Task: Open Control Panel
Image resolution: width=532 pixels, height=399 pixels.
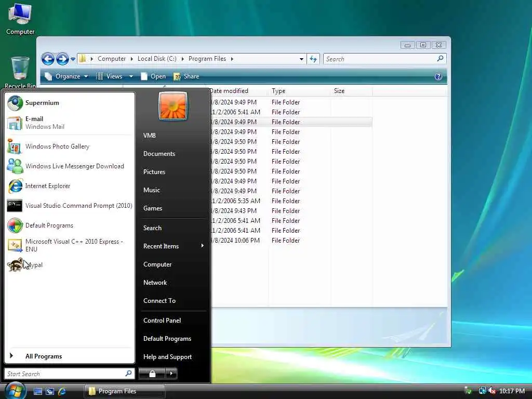Action: (x=174, y=320)
